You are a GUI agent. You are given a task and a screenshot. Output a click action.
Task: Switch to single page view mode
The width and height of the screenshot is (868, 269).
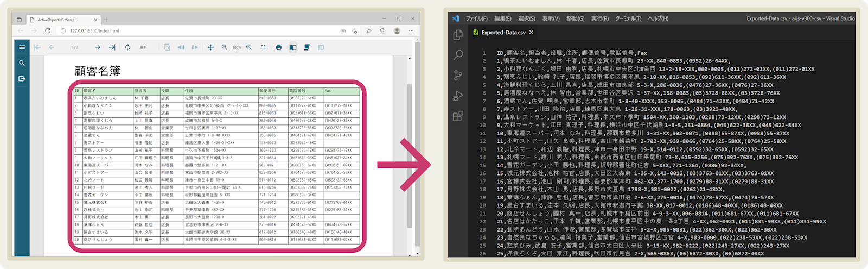(x=293, y=47)
